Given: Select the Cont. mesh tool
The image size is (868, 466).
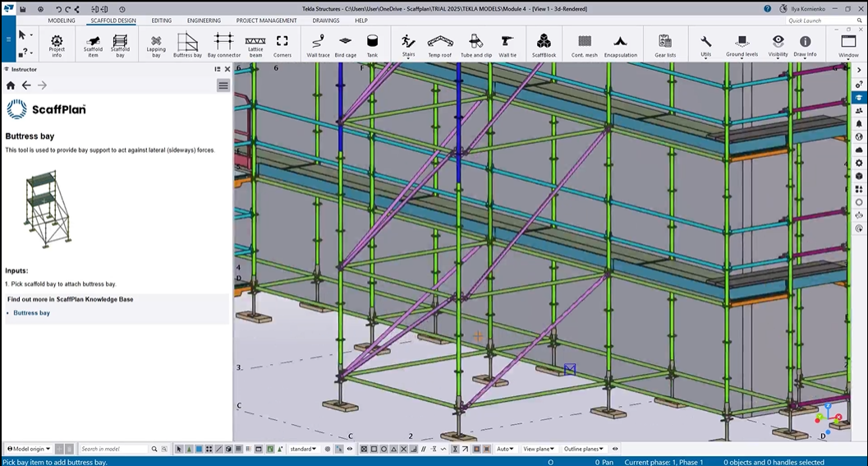Looking at the screenshot, I should 585,45.
